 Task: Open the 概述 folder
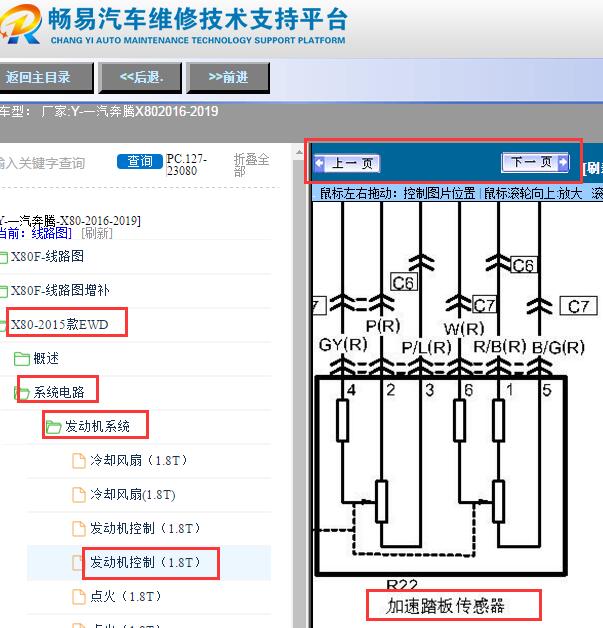pos(46,358)
